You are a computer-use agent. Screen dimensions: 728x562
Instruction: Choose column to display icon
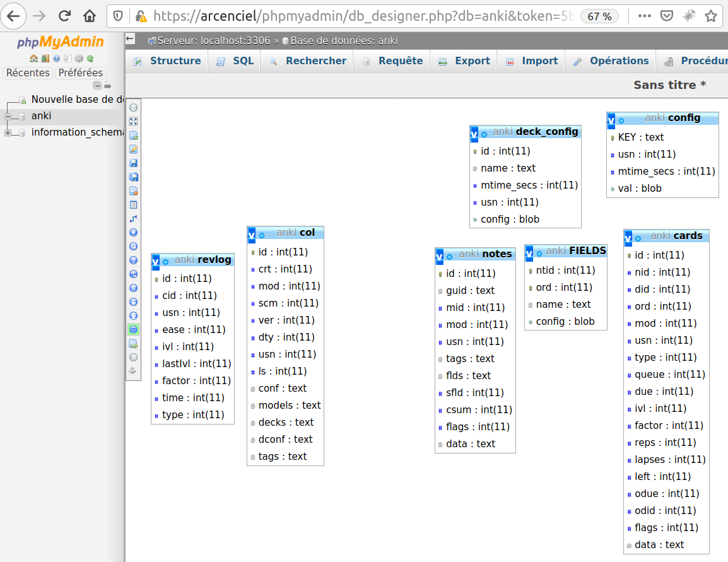(133, 233)
